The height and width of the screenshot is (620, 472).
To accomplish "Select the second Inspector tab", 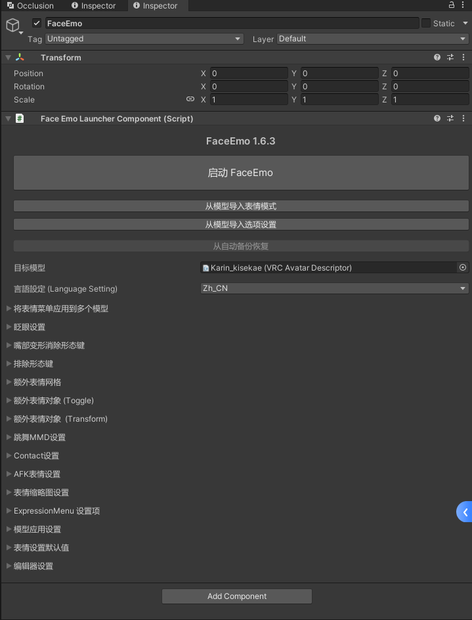I will tap(155, 6).
